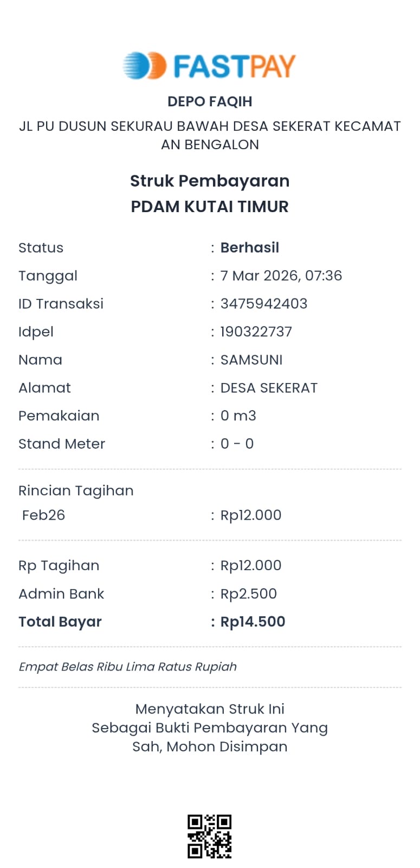
Task: Click the Stand Meter value 0 - 0
Action: (237, 444)
